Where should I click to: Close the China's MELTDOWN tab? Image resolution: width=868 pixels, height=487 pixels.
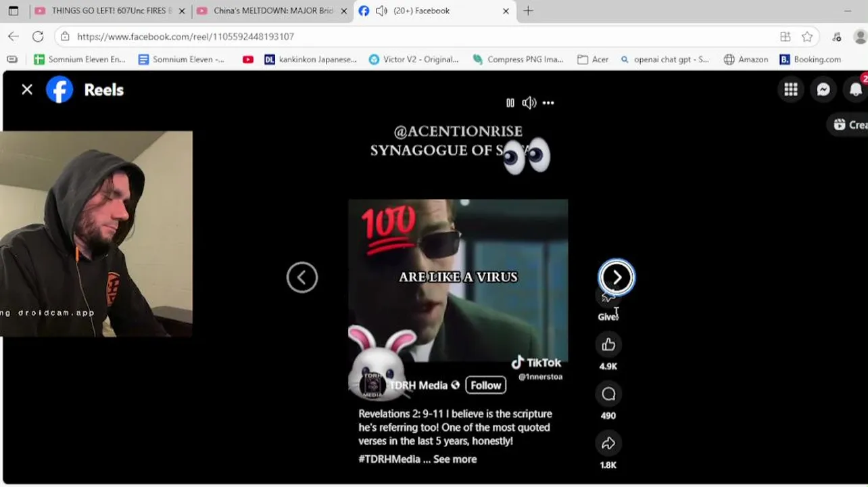pos(343,11)
